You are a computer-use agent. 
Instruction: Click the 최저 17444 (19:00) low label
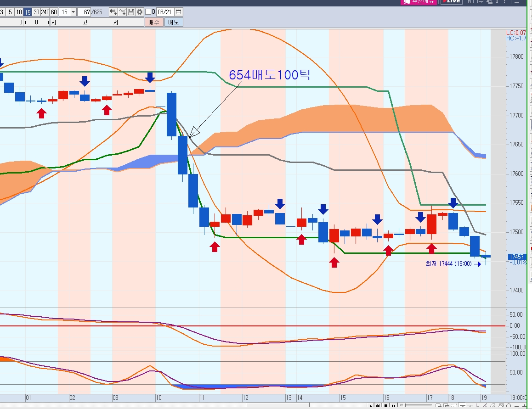(448, 264)
